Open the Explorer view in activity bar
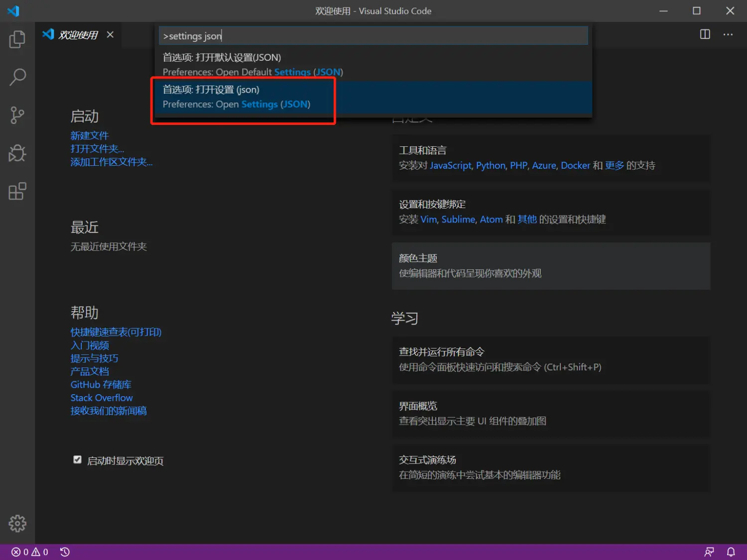This screenshot has height=560, width=747. pos(17,39)
